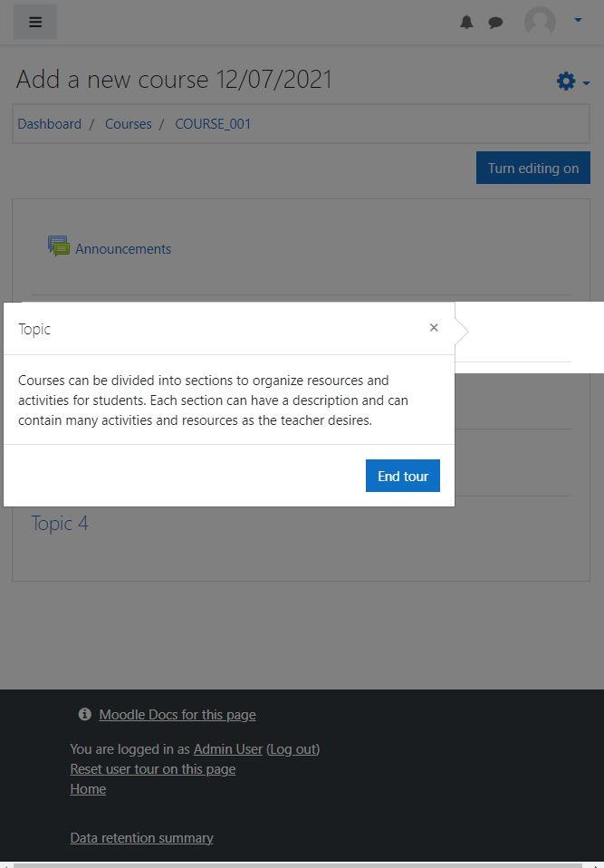Click the Announcements forum icon
The width and height of the screenshot is (604, 868).
click(59, 246)
